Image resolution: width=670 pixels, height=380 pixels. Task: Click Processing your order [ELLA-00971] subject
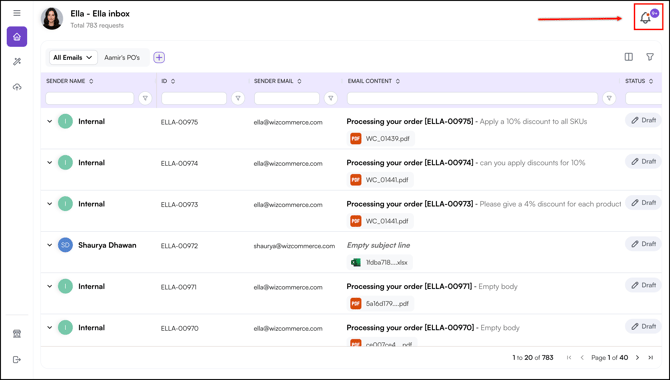pos(409,286)
